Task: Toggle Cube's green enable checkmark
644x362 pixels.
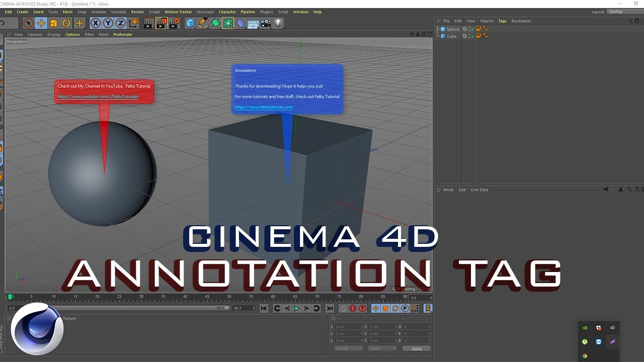Action: 472,36
